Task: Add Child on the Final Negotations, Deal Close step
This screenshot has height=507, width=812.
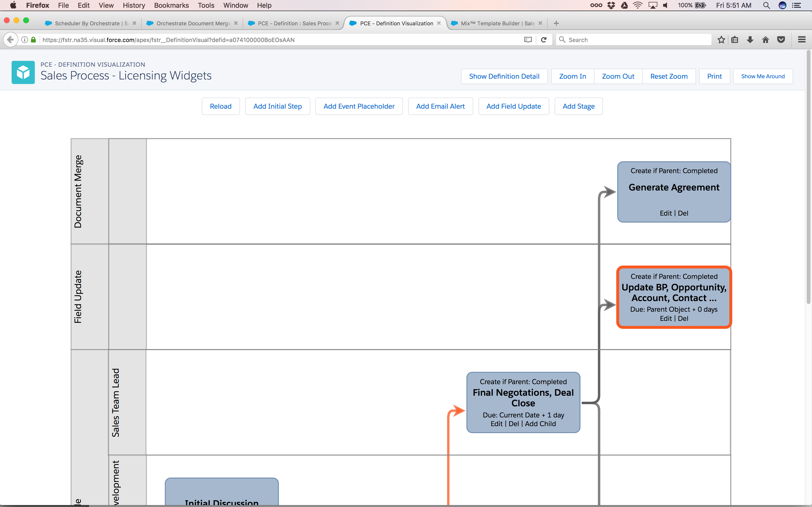Action: [x=541, y=423]
